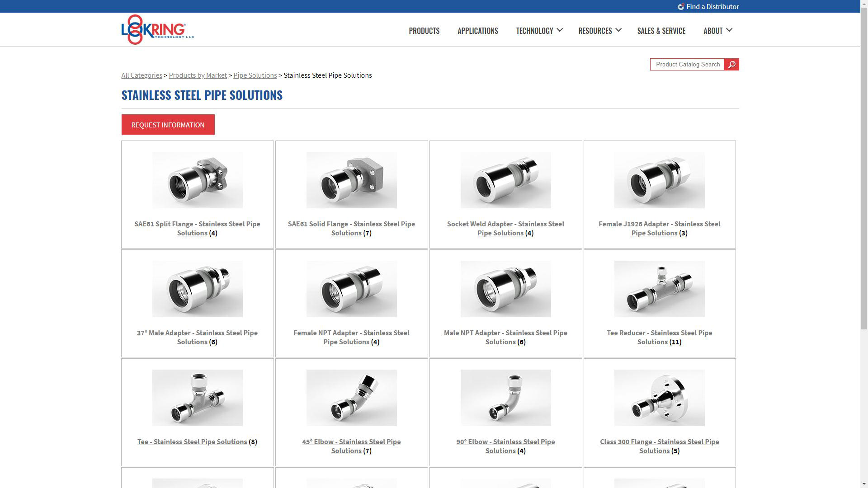868x488 pixels.
Task: Open the 45° Elbow product image
Action: pos(351,398)
